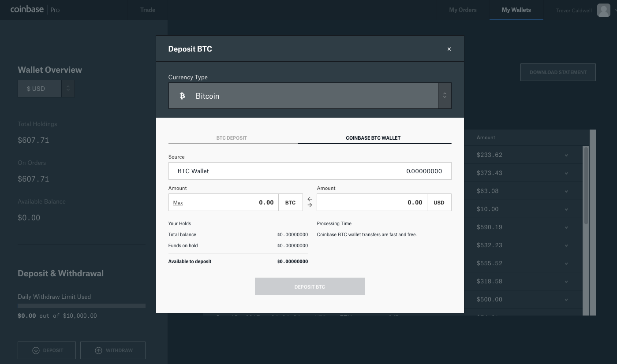The width and height of the screenshot is (617, 364).
Task: Click the Available Balance $0.00 value
Action: coord(29,218)
